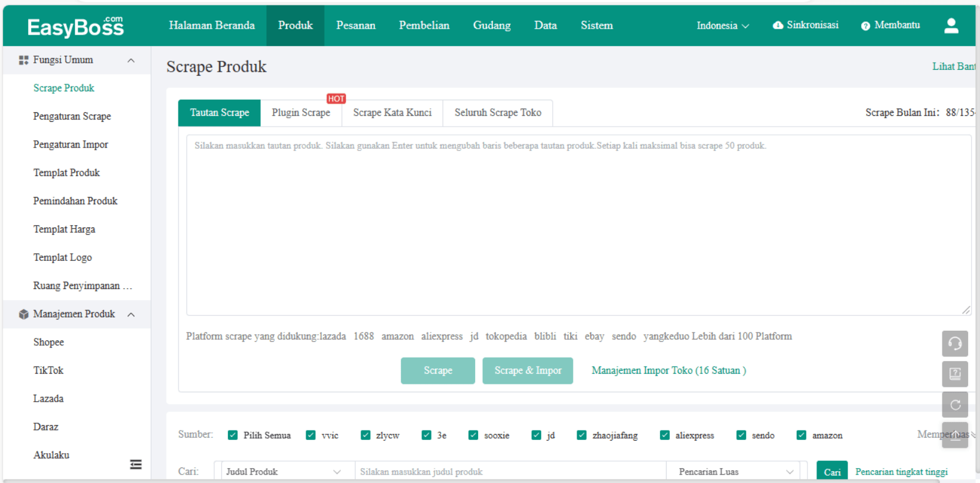Click the floating refresh icon button
The image size is (980, 483).
click(955, 405)
